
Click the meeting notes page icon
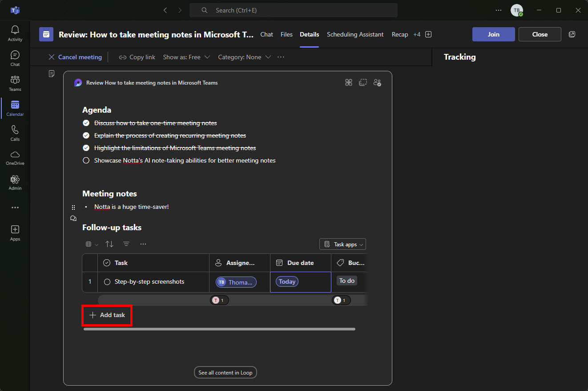52,73
